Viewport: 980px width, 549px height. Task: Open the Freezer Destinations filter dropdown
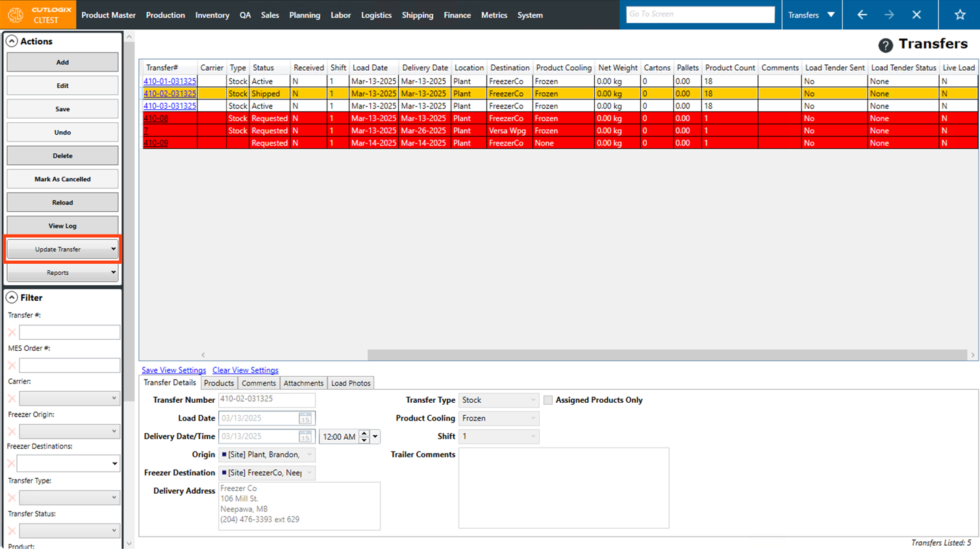click(x=114, y=464)
